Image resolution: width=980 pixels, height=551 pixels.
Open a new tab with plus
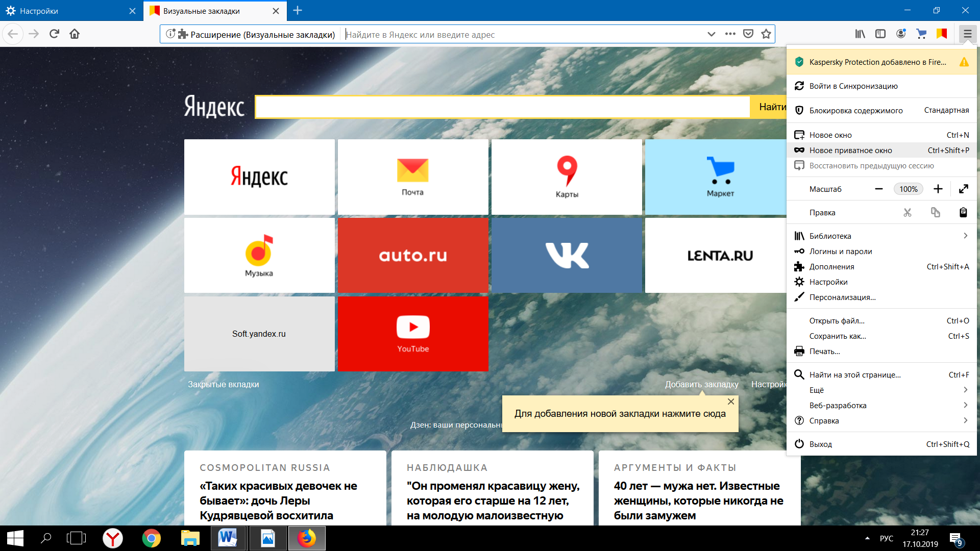pos(298,10)
